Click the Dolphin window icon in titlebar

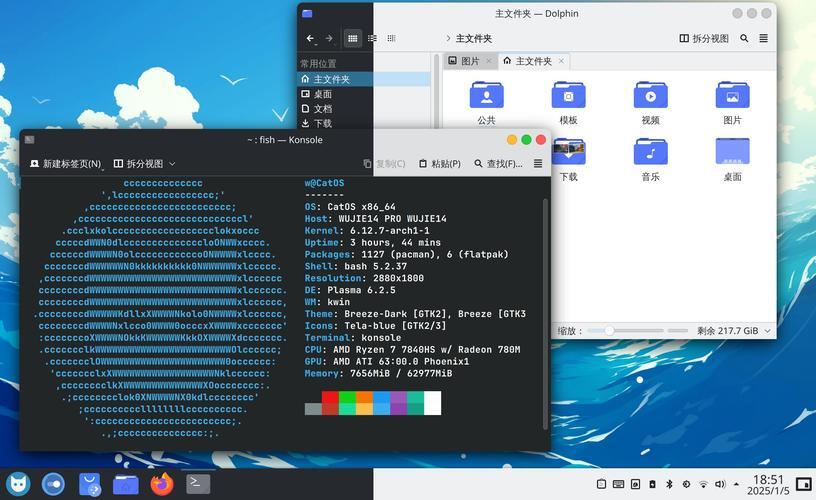point(307,14)
